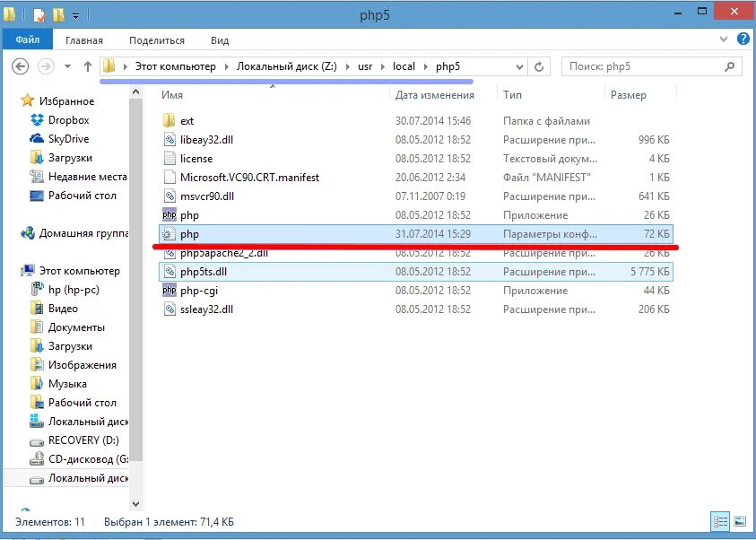The width and height of the screenshot is (756, 540).
Task: Open Избранное in navigation pane
Action: pyautogui.click(x=66, y=101)
